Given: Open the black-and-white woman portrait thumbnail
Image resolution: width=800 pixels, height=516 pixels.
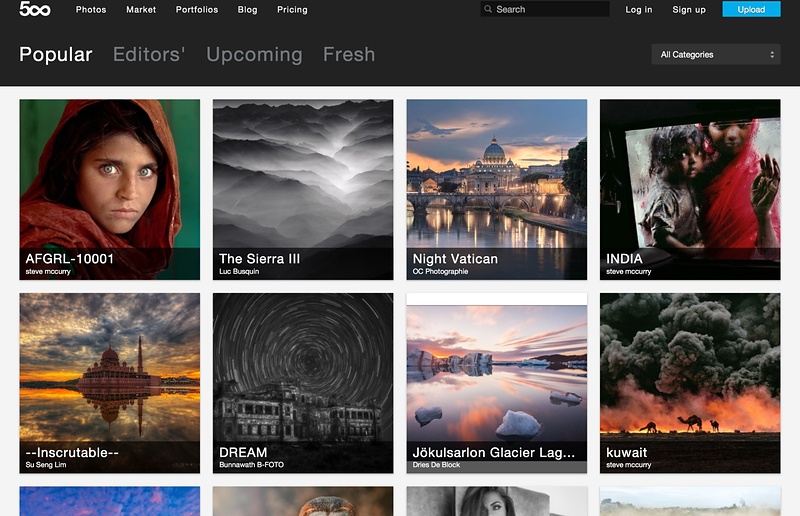Looking at the screenshot, I should [x=496, y=501].
